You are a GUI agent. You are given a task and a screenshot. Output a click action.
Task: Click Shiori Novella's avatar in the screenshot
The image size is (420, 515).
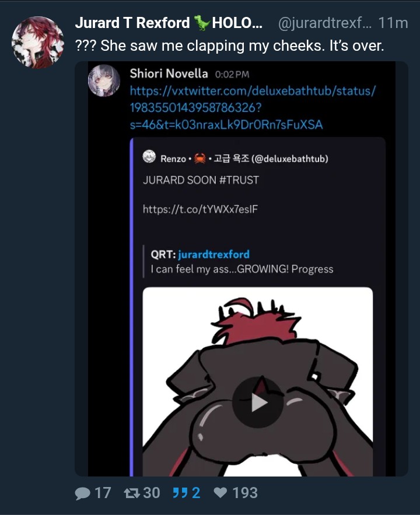click(x=104, y=80)
